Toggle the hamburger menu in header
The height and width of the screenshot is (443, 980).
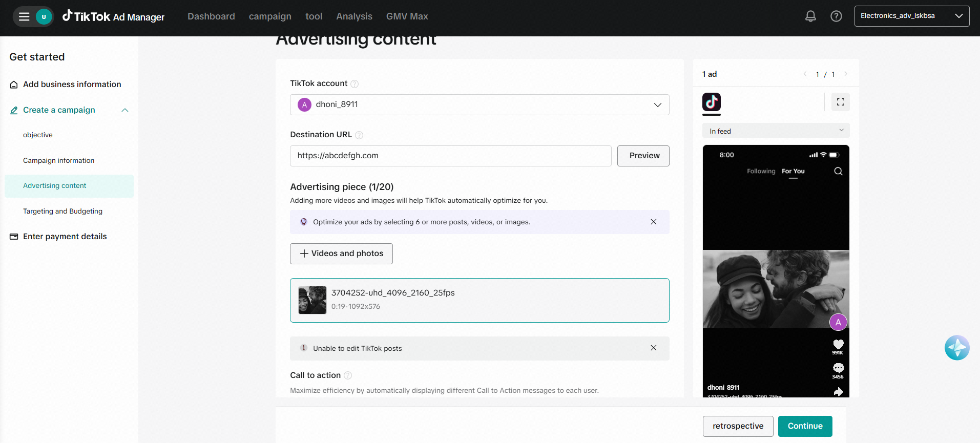click(24, 16)
